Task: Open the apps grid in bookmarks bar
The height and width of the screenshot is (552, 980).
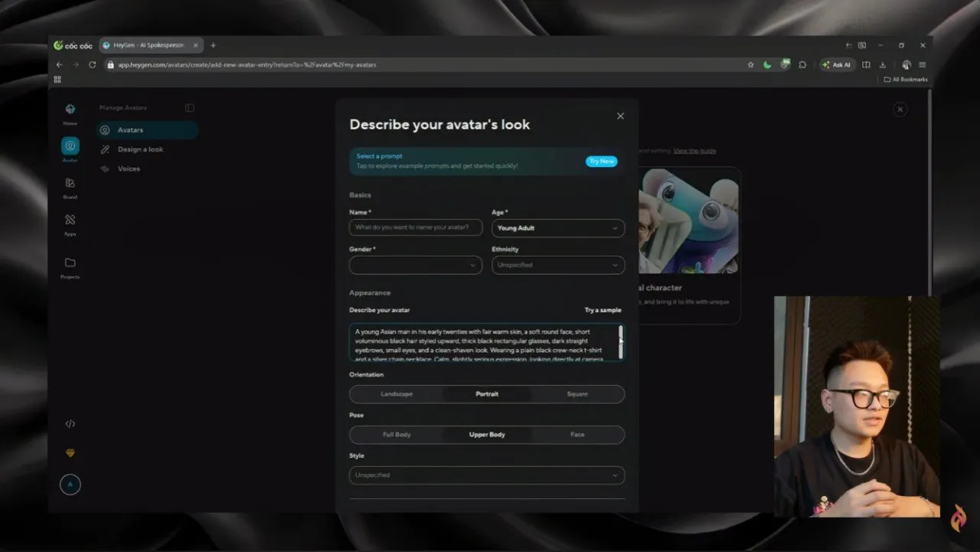Action: coord(57,79)
